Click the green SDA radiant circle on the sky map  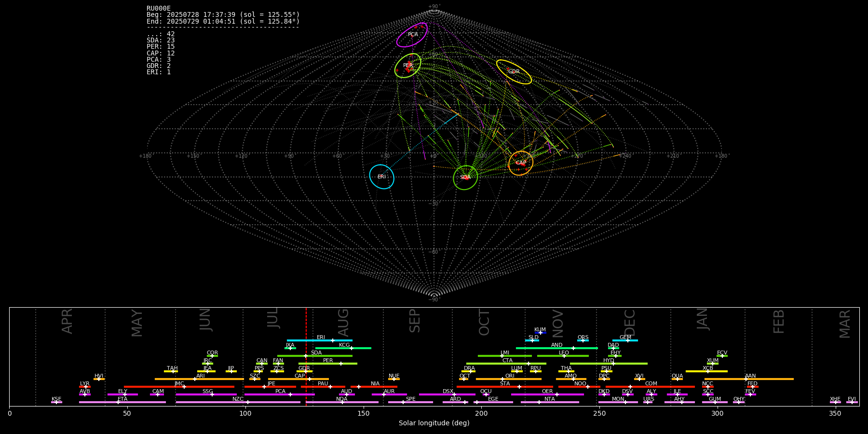[465, 177]
